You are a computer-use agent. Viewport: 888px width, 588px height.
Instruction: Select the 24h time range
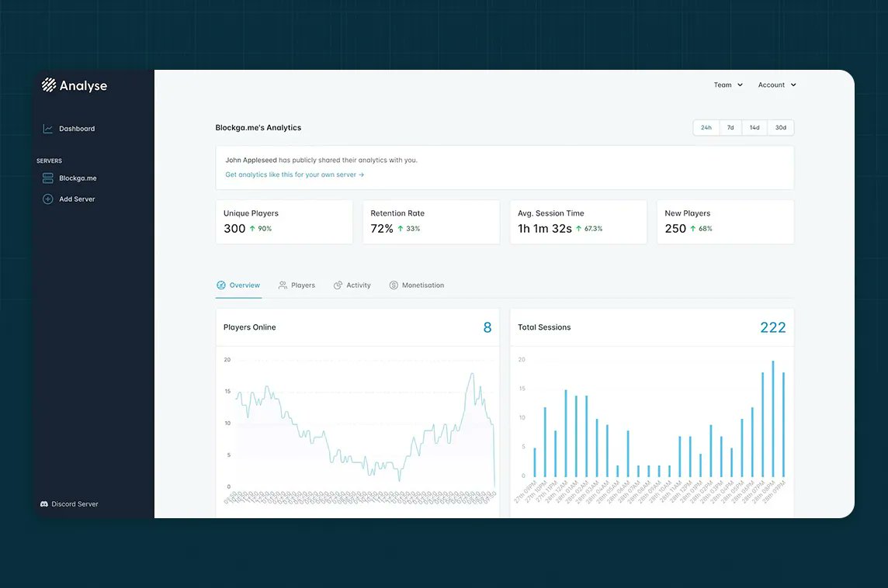click(x=706, y=128)
